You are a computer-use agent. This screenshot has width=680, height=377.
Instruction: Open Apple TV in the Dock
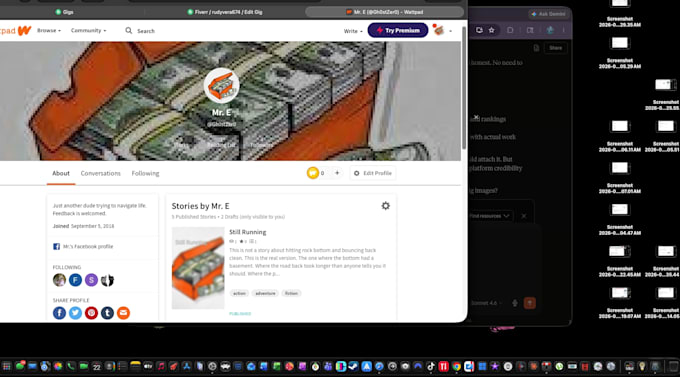pos(148,367)
